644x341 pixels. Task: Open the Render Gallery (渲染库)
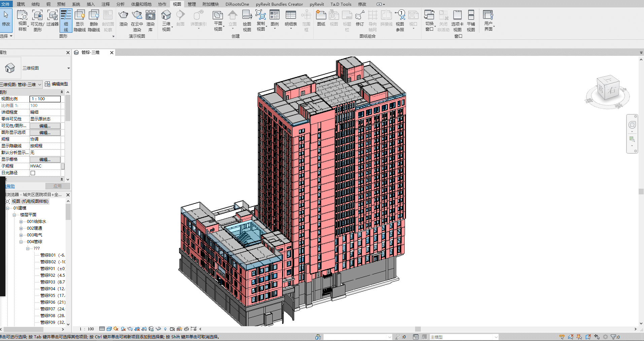(x=150, y=21)
